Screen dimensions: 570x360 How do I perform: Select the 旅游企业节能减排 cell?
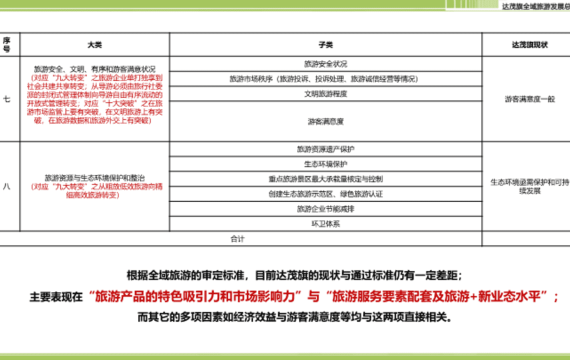pyautogui.click(x=326, y=209)
